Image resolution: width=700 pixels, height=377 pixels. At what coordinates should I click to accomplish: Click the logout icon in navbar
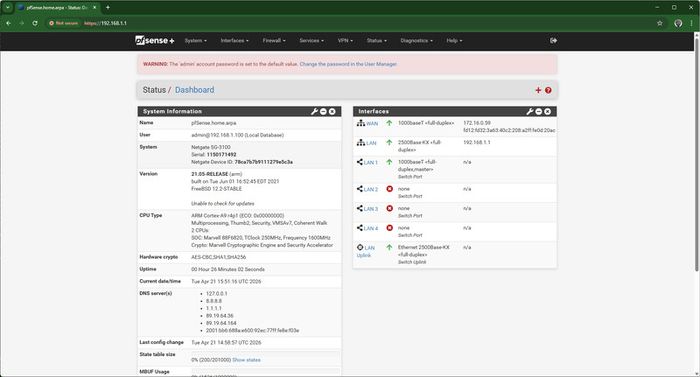[x=554, y=41]
